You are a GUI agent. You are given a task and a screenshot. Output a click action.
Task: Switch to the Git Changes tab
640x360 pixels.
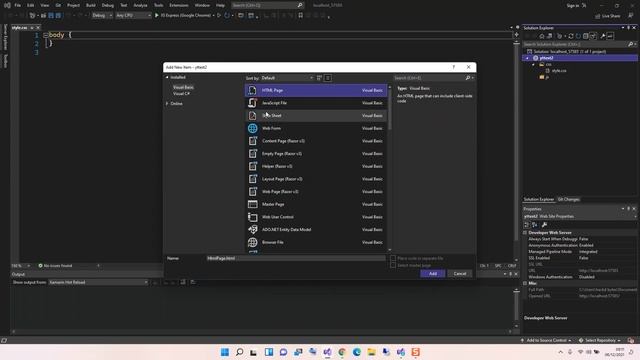(569, 199)
